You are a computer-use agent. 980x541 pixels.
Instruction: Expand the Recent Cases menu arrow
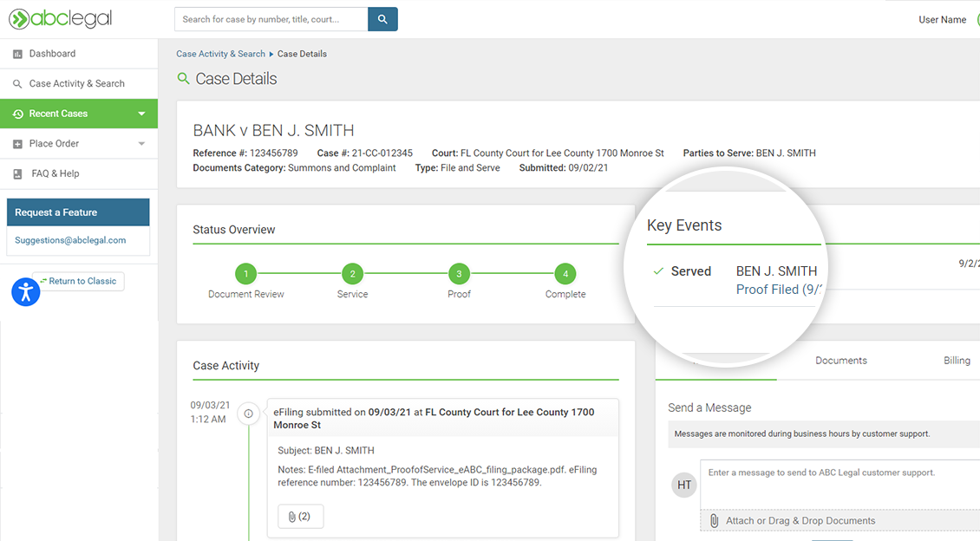click(141, 114)
